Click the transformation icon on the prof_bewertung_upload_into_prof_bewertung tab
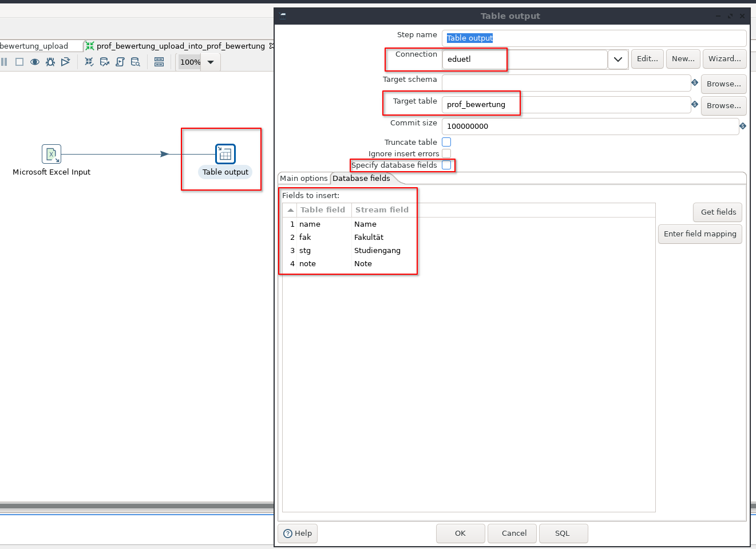The image size is (756, 549). [90, 46]
